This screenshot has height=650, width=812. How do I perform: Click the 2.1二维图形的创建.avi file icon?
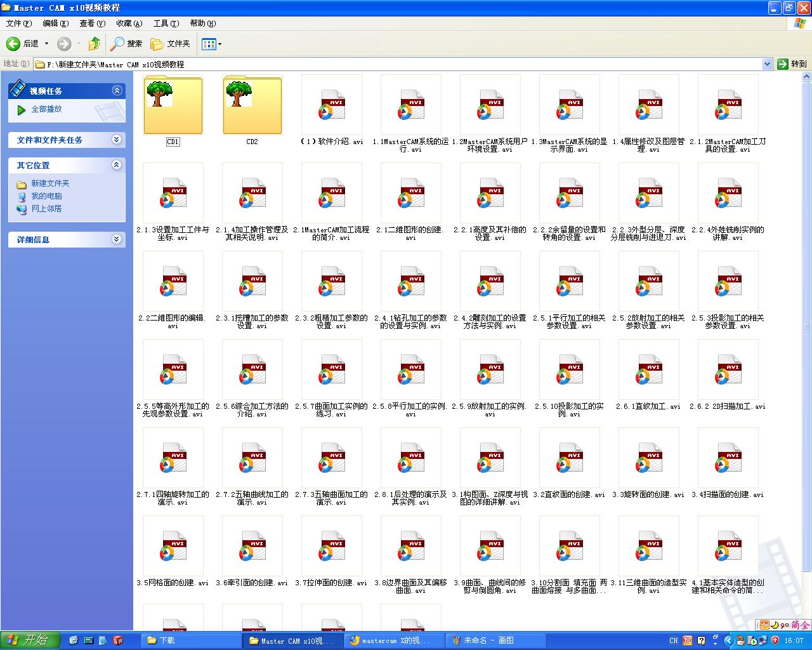[411, 193]
